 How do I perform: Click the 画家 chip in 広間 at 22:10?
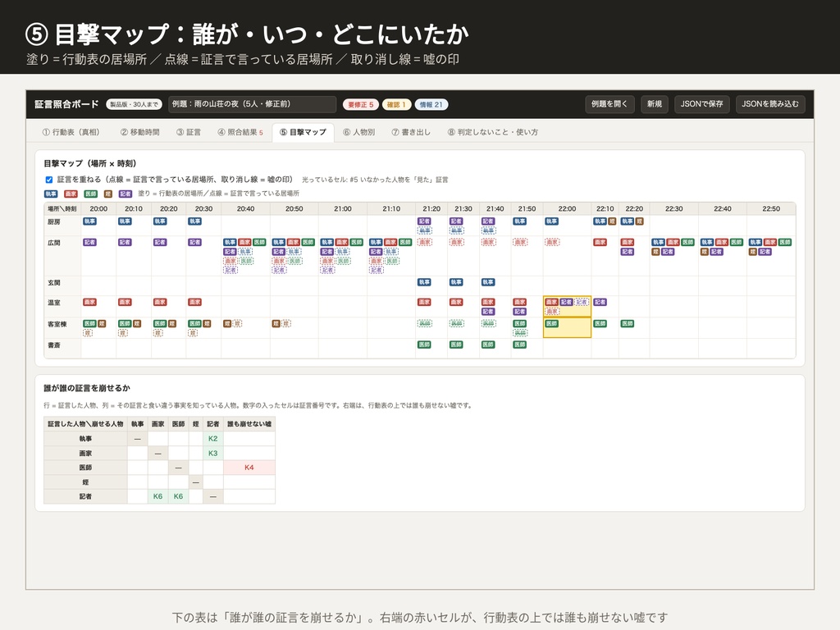pyautogui.click(x=600, y=242)
